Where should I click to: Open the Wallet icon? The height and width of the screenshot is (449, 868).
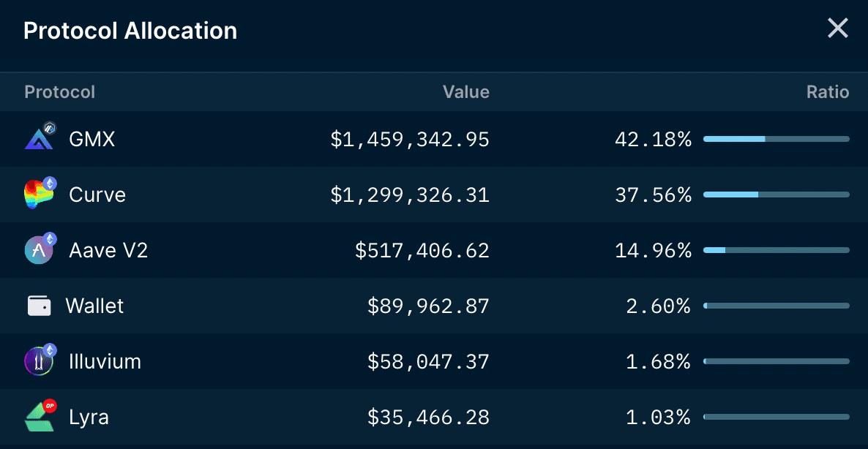pos(40,306)
